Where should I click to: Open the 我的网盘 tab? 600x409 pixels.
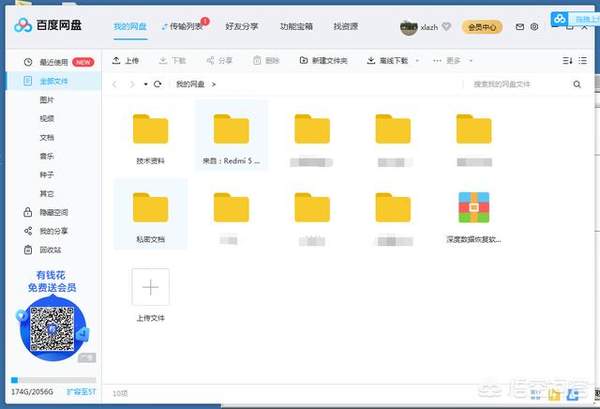(130, 26)
